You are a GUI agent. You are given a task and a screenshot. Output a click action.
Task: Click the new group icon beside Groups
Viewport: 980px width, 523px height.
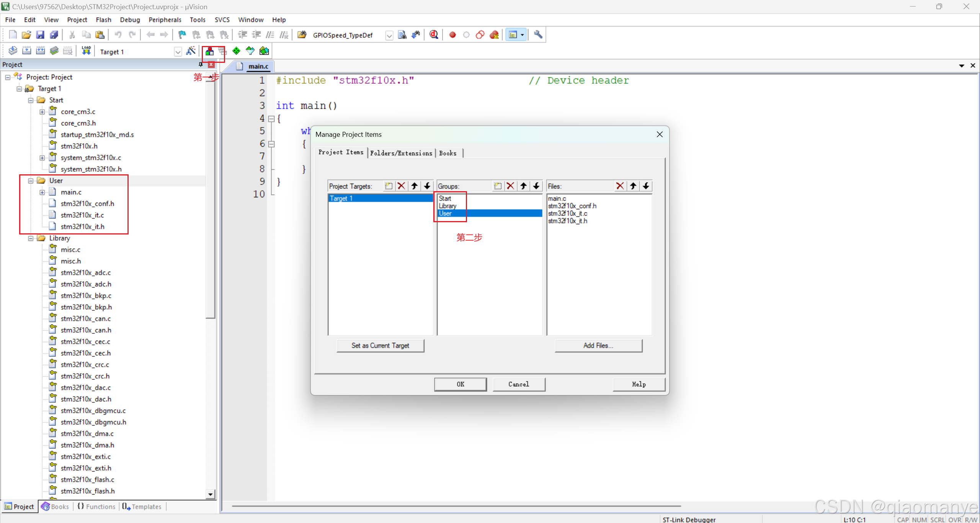[497, 186]
